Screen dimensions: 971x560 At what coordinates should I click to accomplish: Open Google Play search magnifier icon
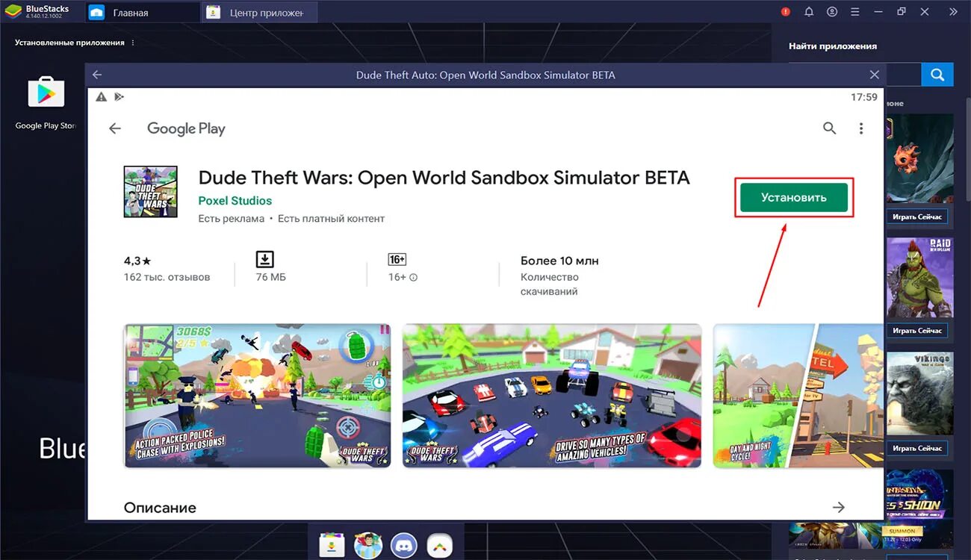[829, 128]
